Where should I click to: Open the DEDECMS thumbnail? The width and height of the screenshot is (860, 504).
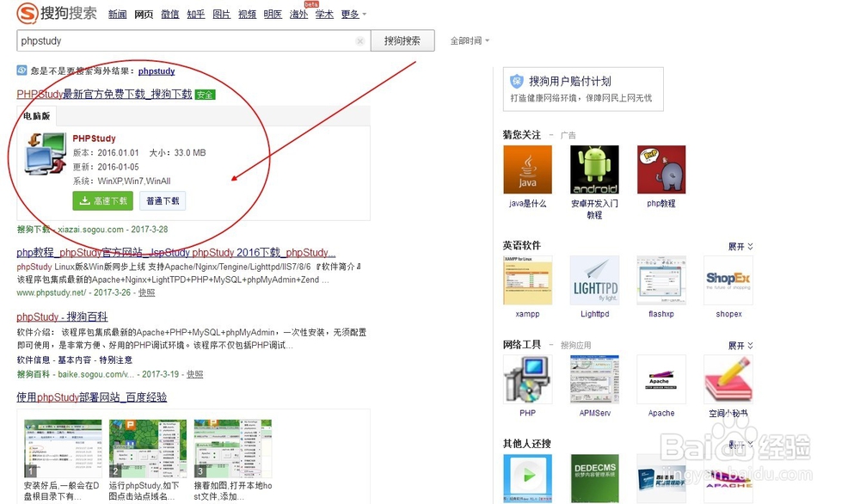tap(594, 478)
